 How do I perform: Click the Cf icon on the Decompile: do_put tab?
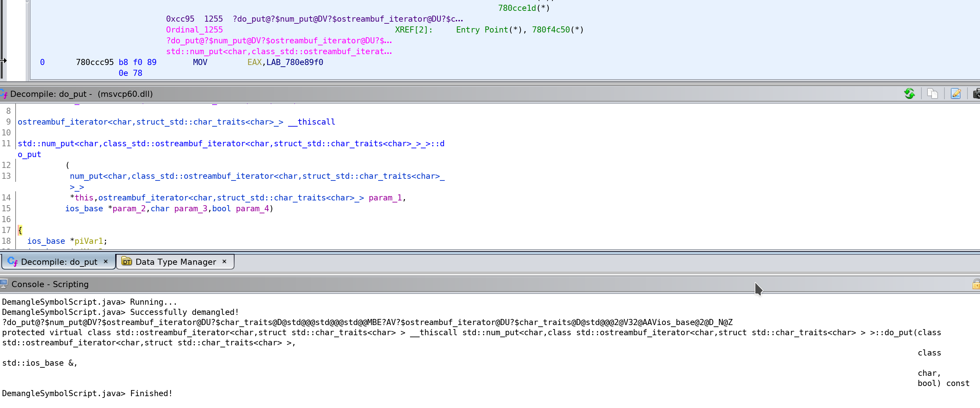[x=13, y=262]
